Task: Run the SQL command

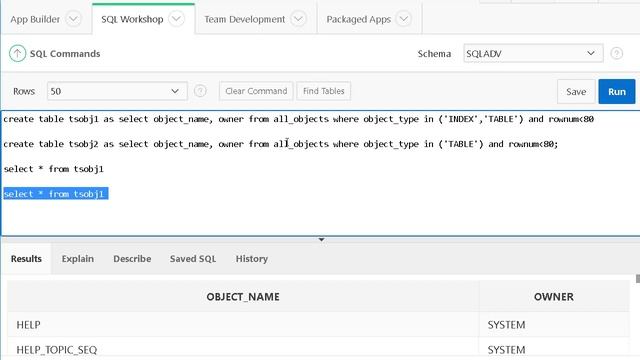Action: pos(617,91)
